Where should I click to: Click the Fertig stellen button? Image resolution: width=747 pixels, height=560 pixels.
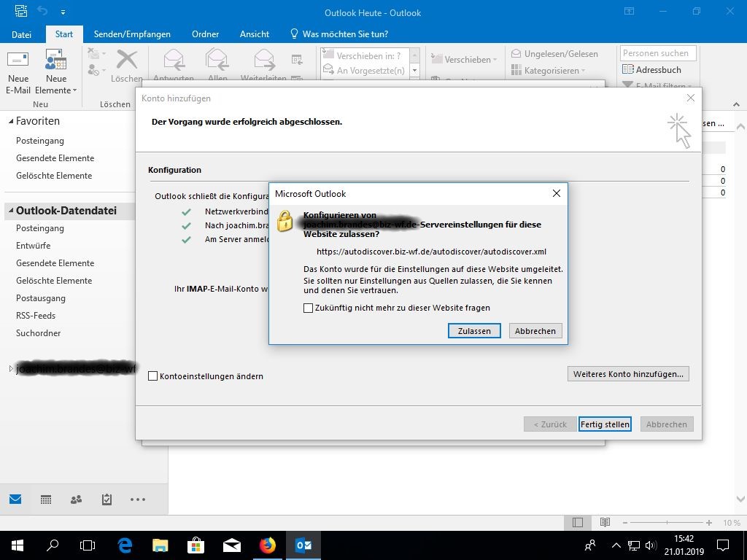(605, 424)
